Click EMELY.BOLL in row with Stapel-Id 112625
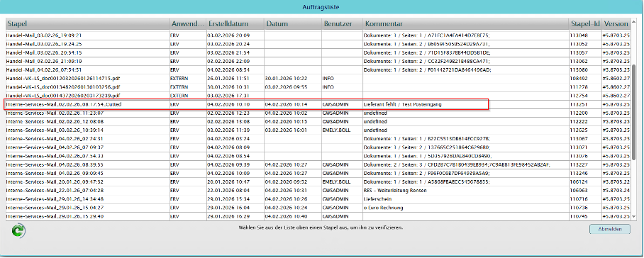644x258 pixels. click(x=336, y=130)
